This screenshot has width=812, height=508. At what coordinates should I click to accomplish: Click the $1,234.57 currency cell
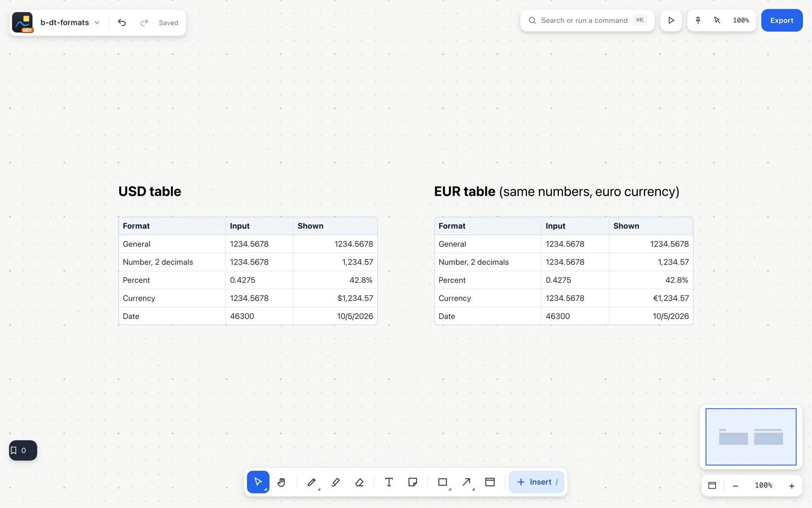point(335,298)
